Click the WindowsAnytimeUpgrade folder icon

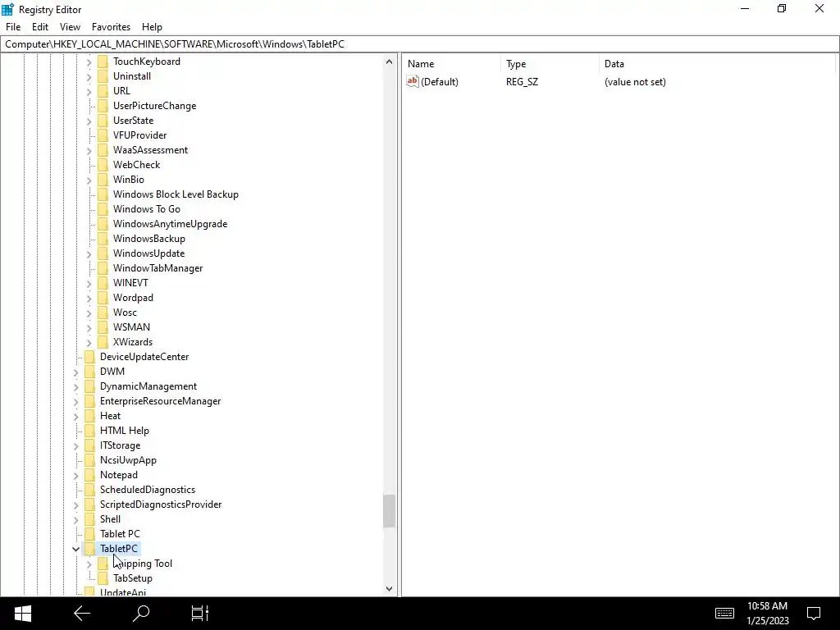point(103,224)
